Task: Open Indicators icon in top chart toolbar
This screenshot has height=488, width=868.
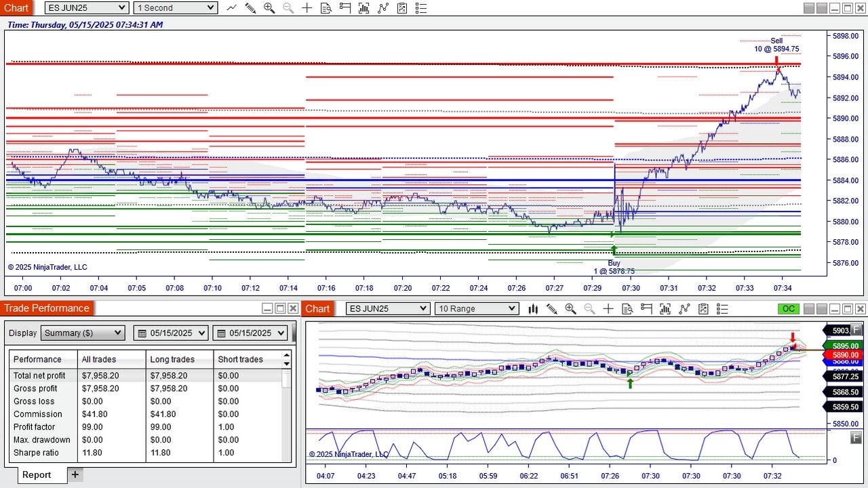Action: coord(383,8)
